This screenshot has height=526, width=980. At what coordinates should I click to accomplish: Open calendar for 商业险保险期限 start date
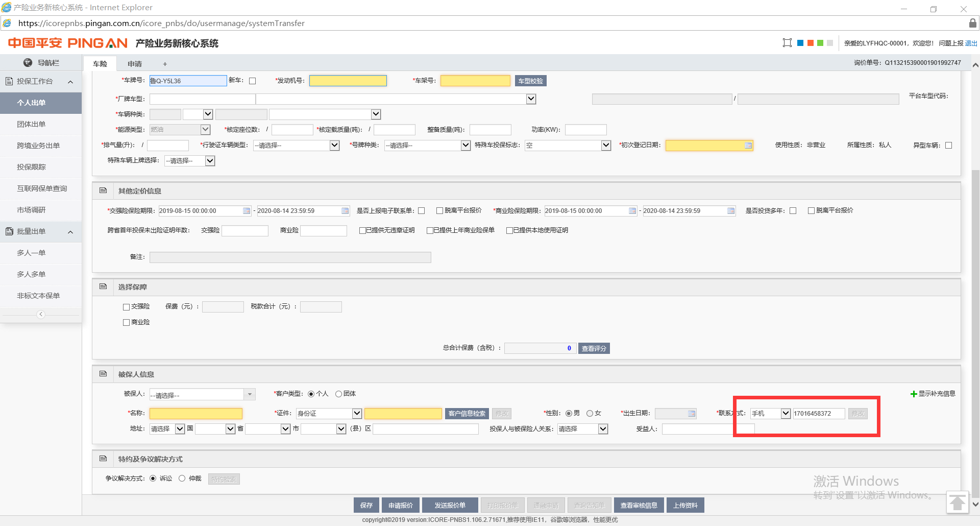point(632,211)
